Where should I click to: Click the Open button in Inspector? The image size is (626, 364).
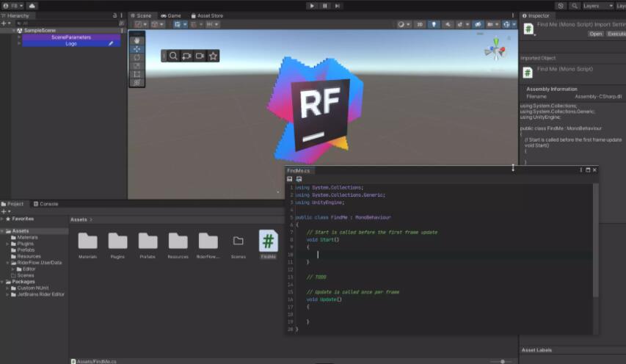595,34
